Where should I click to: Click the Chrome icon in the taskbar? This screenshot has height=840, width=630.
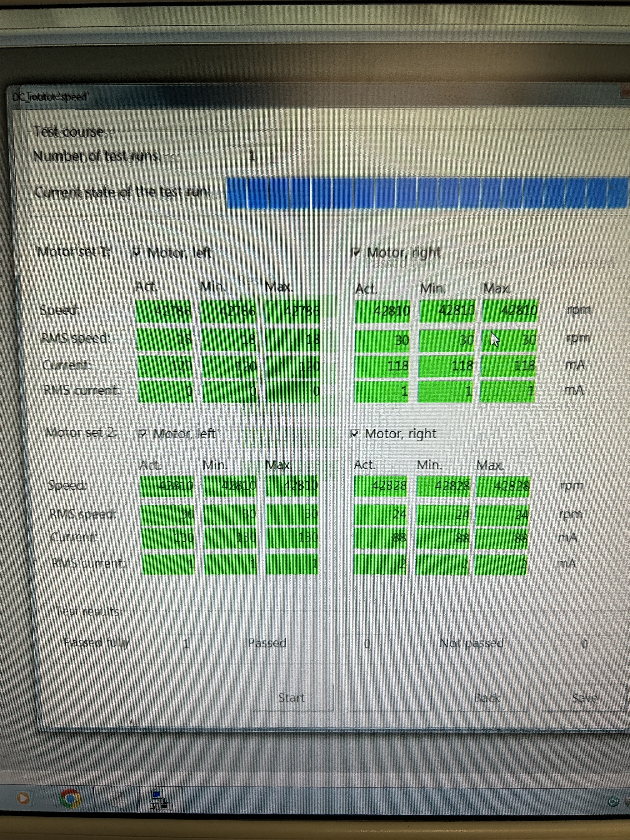[70, 799]
